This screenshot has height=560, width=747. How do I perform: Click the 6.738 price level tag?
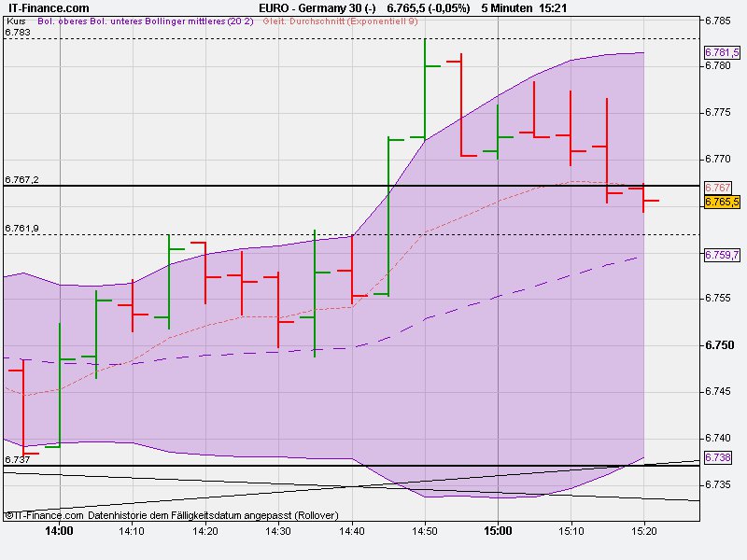(717, 456)
